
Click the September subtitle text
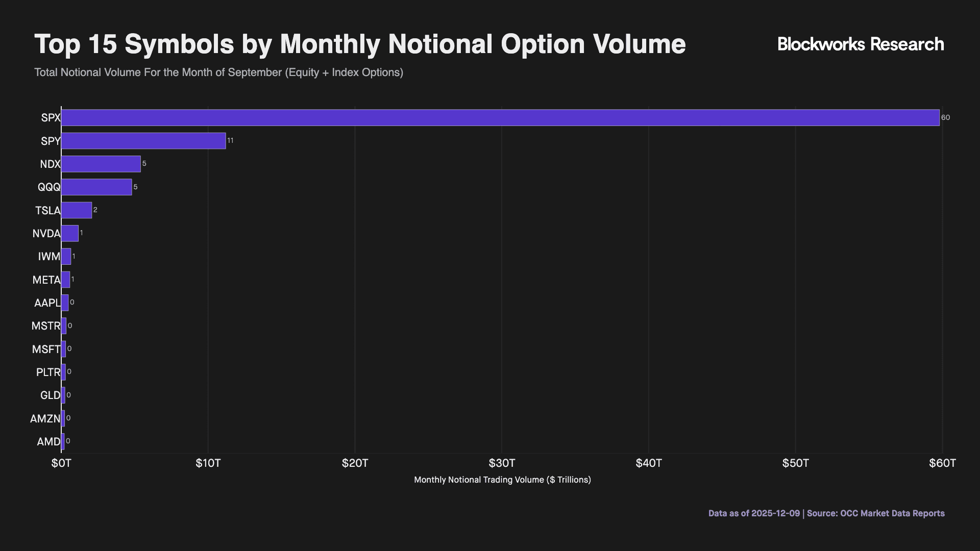[x=218, y=72]
